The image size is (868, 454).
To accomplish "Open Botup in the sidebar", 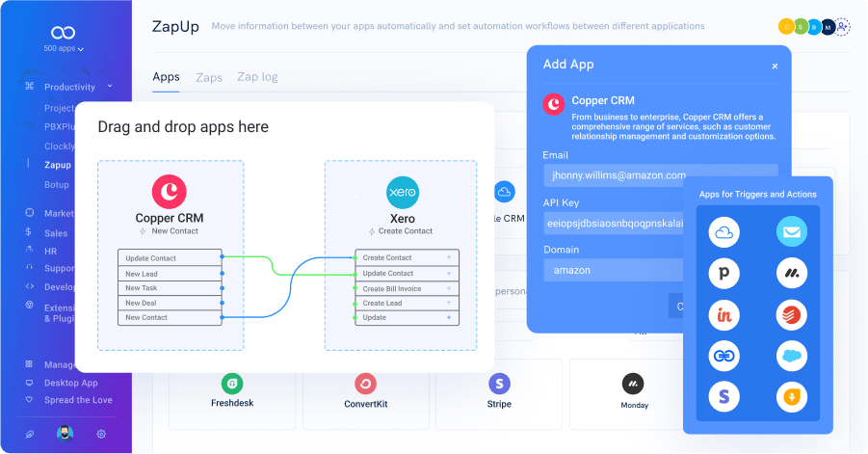I will [x=57, y=185].
